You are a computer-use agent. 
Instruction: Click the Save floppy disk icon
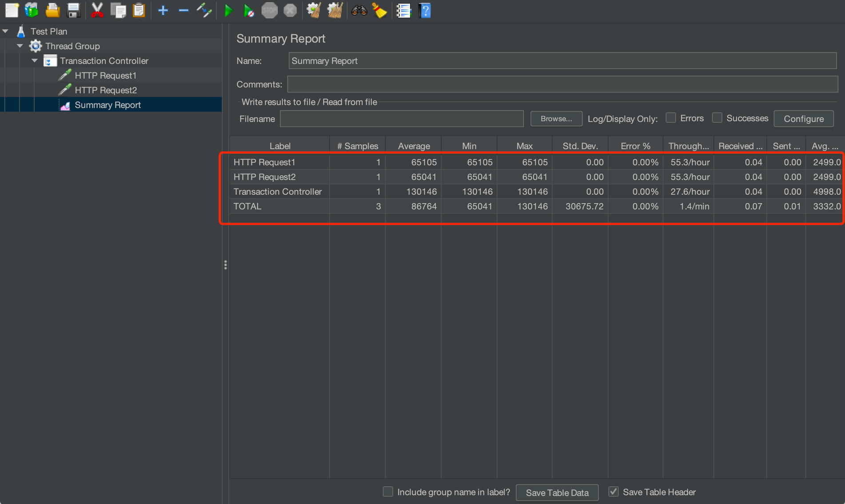[73, 11]
